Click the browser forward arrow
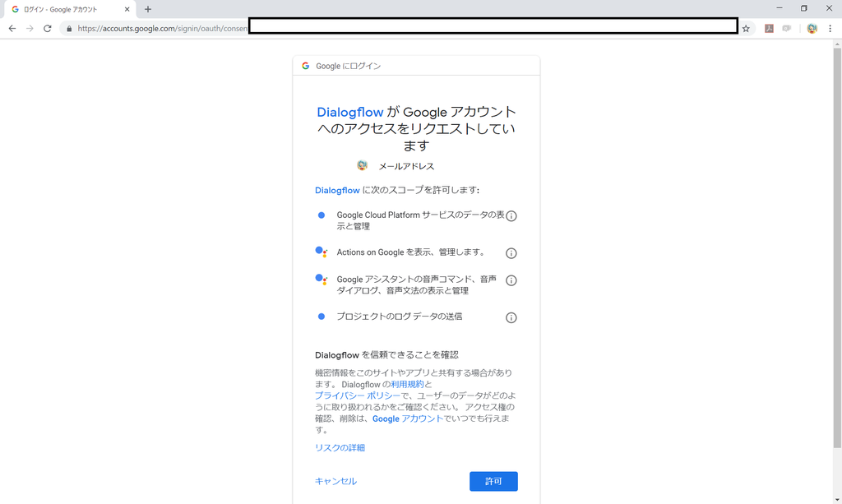This screenshot has height=504, width=842. pyautogui.click(x=30, y=29)
